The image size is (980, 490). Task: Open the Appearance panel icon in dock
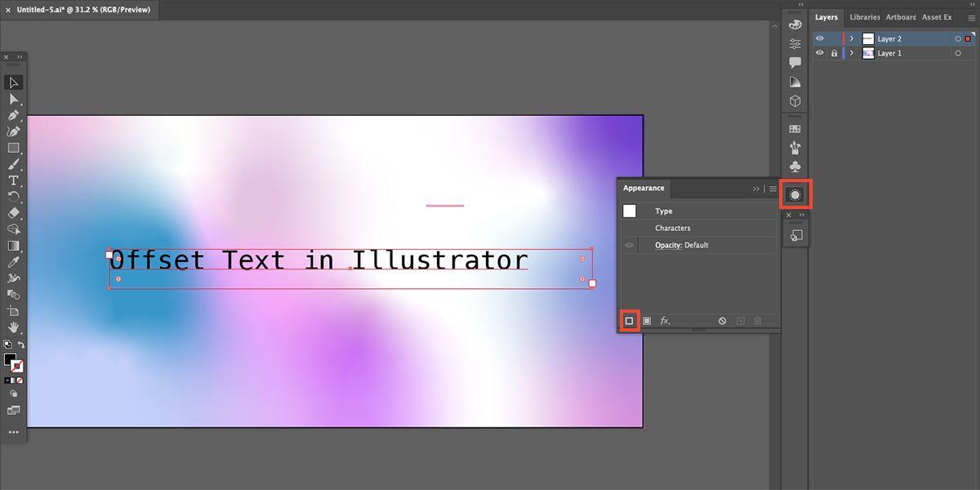coord(795,194)
